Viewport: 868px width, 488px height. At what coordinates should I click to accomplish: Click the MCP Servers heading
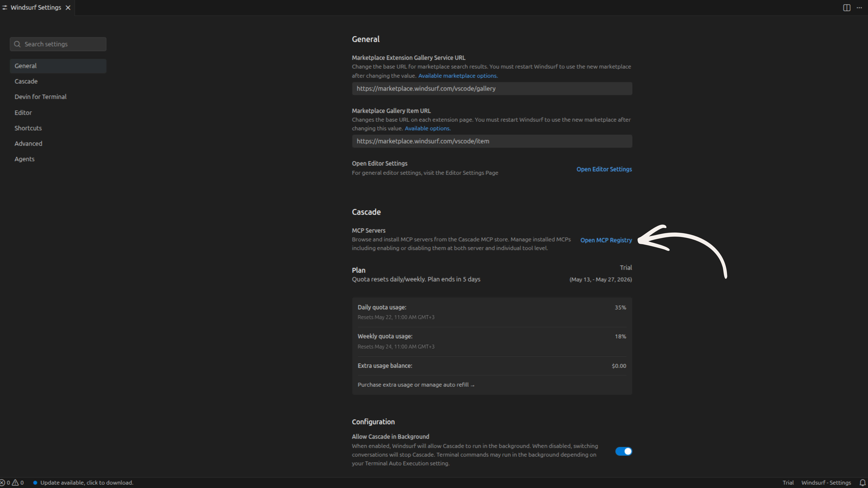tap(369, 231)
